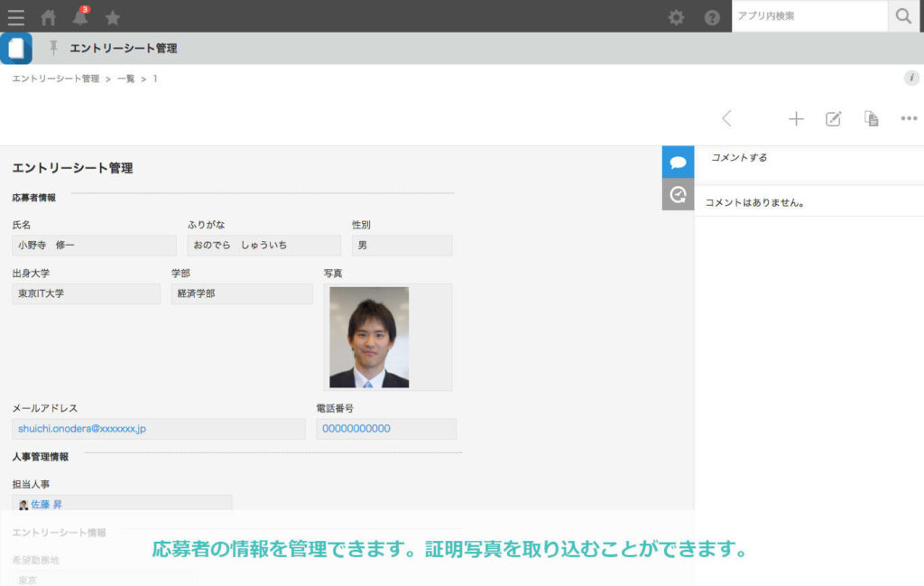Image resolution: width=924 pixels, height=586 pixels.
Task: Switch to the comments tab
Action: (x=678, y=163)
